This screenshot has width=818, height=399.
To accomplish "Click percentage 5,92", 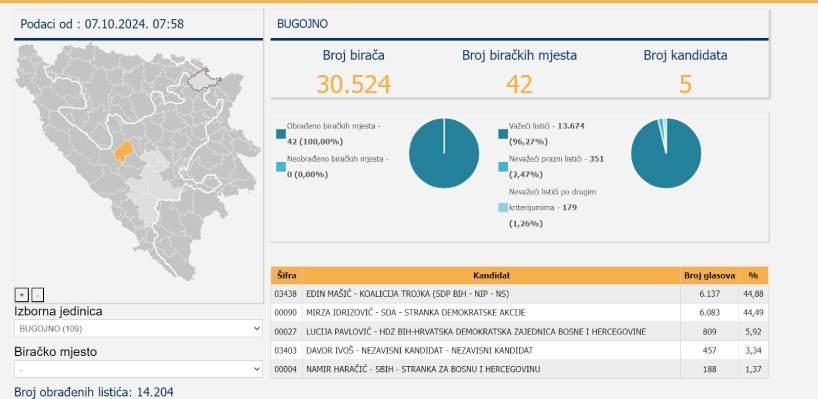I will coord(753,332).
